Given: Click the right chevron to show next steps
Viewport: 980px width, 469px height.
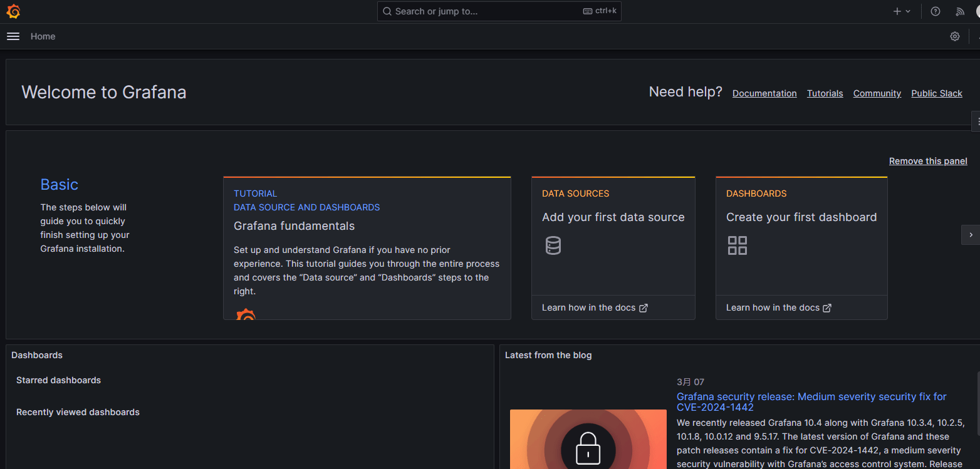Looking at the screenshot, I should (x=971, y=235).
